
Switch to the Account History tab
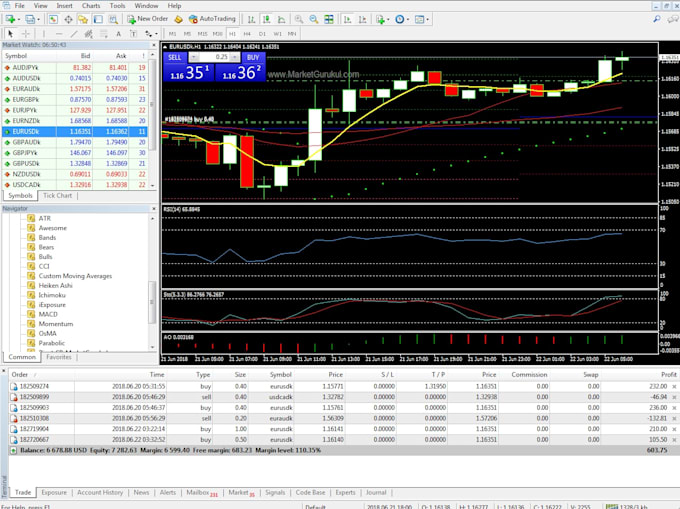pos(99,492)
